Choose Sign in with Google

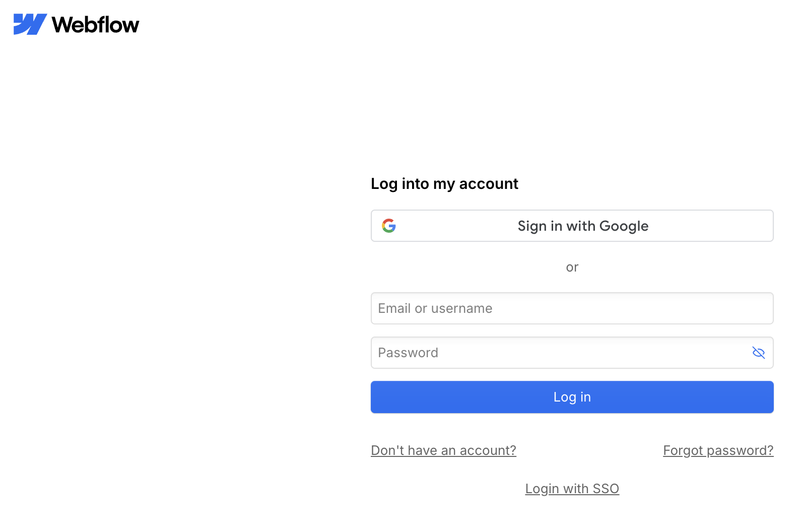point(572,226)
